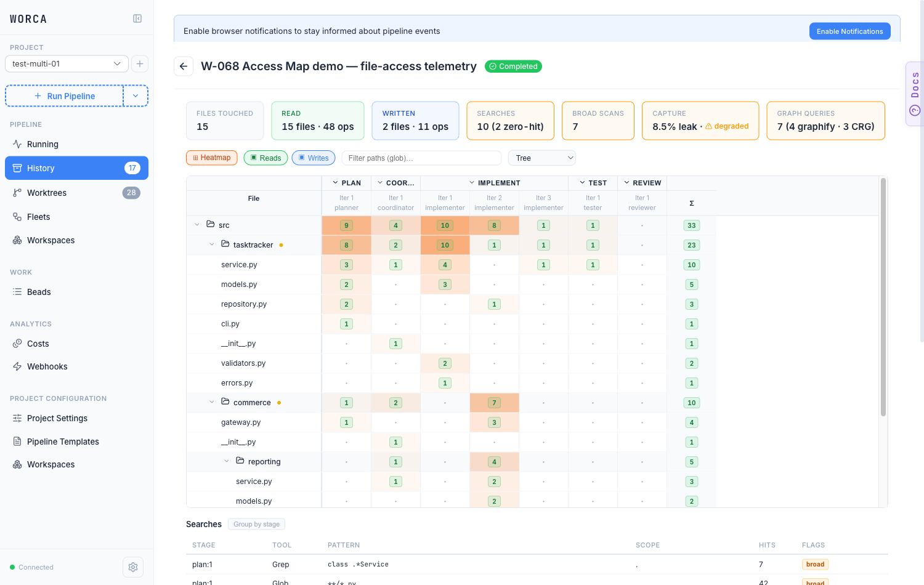The image size is (924, 585).
Task: Click the Completed status badge
Action: (513, 67)
